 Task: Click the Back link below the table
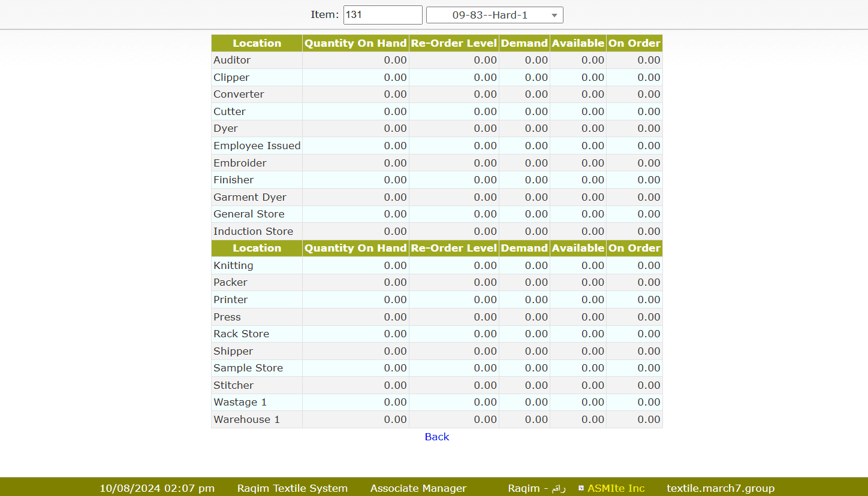pos(436,437)
